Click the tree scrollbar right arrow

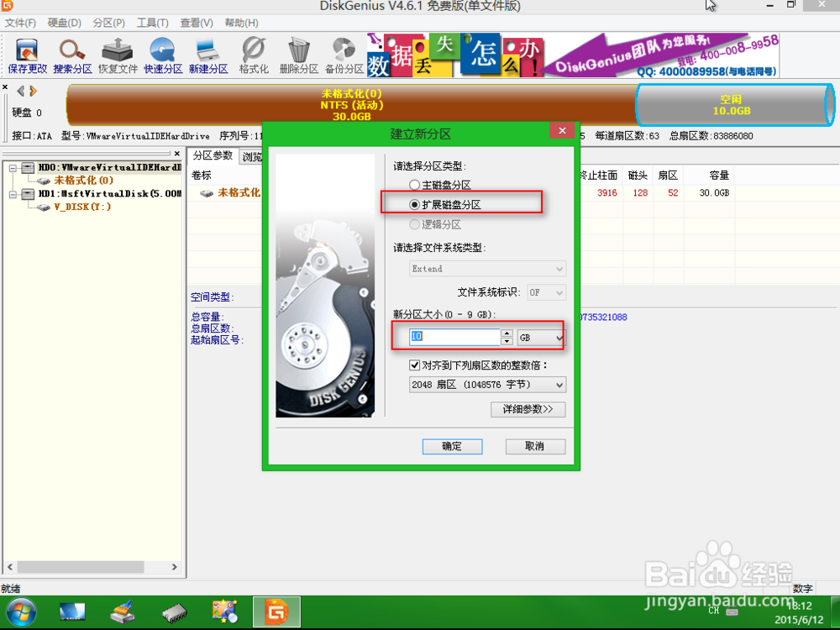(174, 567)
